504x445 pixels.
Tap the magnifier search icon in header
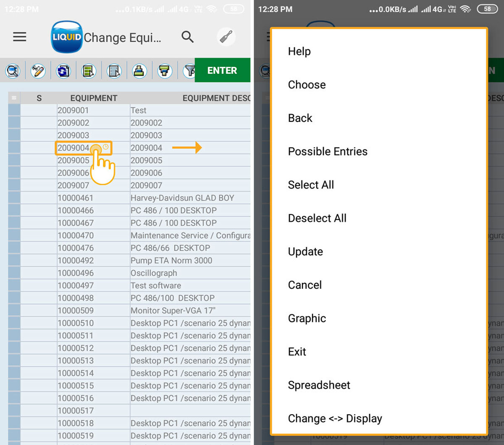pos(187,37)
